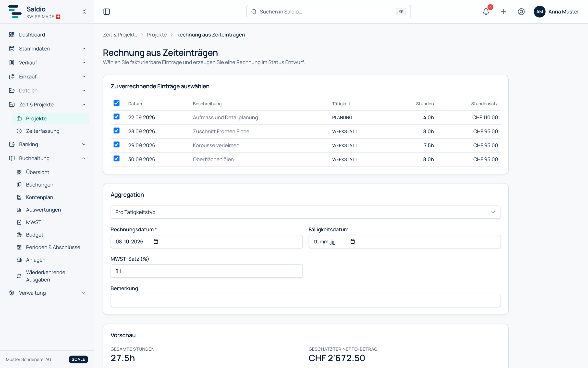Open notifications bell
This screenshot has width=588, height=368.
(x=486, y=12)
